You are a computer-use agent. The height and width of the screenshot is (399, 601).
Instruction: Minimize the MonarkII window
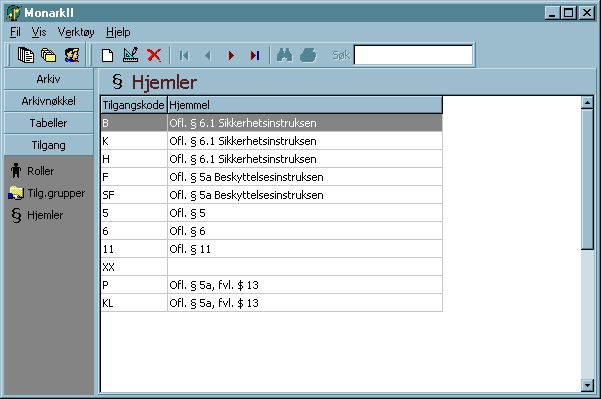click(552, 13)
